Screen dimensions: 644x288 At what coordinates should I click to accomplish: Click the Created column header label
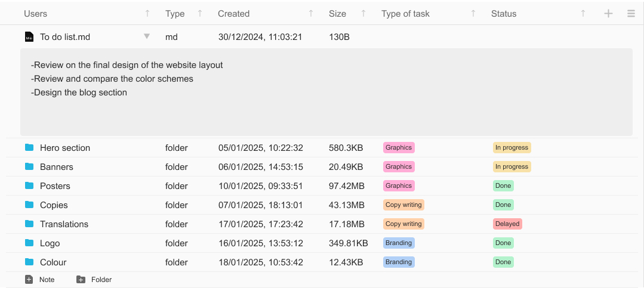[234, 14]
